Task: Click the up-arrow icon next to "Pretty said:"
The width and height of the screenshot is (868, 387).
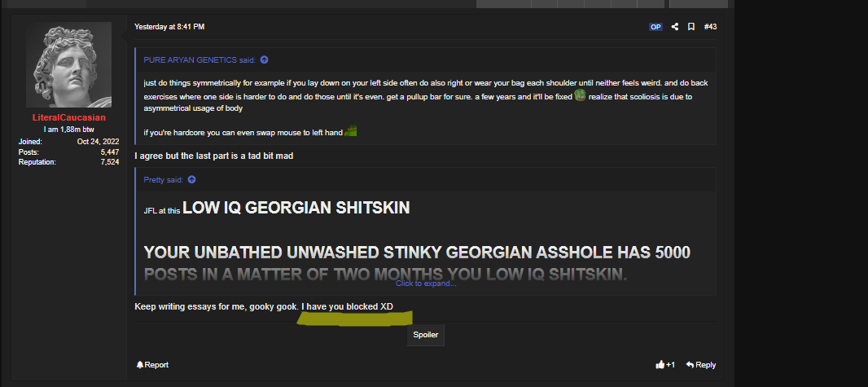Action: coord(191,179)
